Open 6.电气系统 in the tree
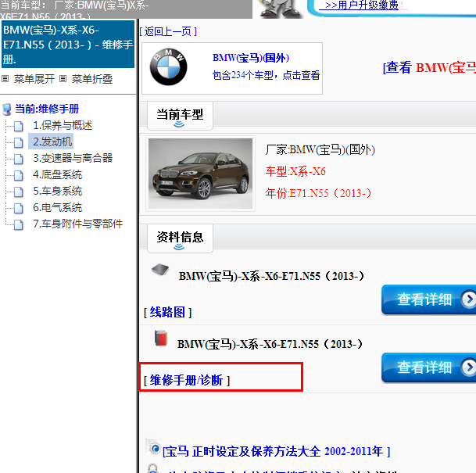476x473 pixels. (x=57, y=207)
